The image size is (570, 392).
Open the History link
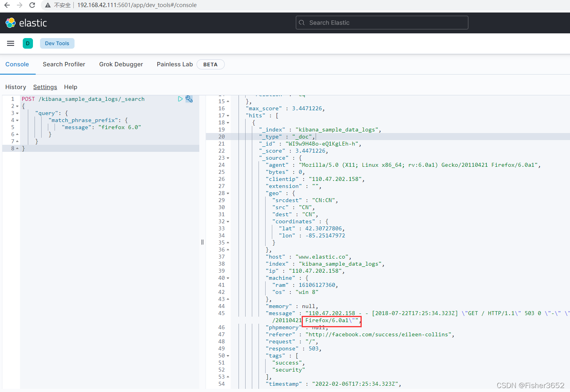pos(16,87)
